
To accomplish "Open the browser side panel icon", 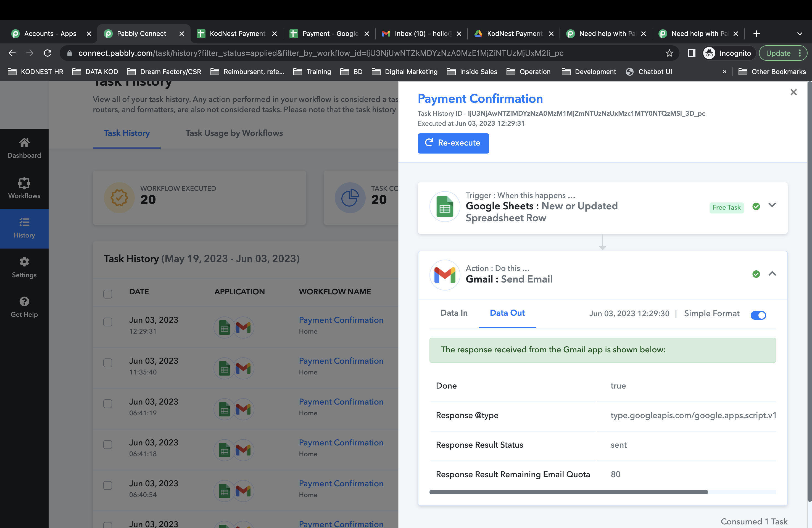I will (692, 53).
